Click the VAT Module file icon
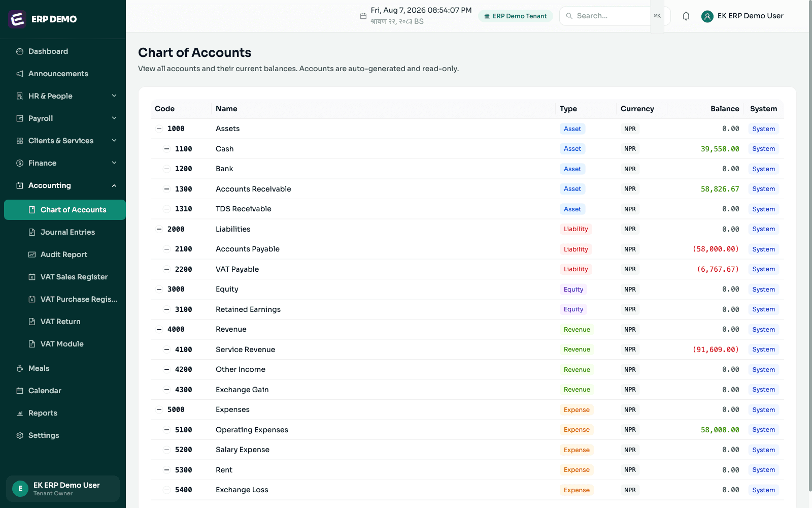This screenshot has height=508, width=812. tap(32, 344)
